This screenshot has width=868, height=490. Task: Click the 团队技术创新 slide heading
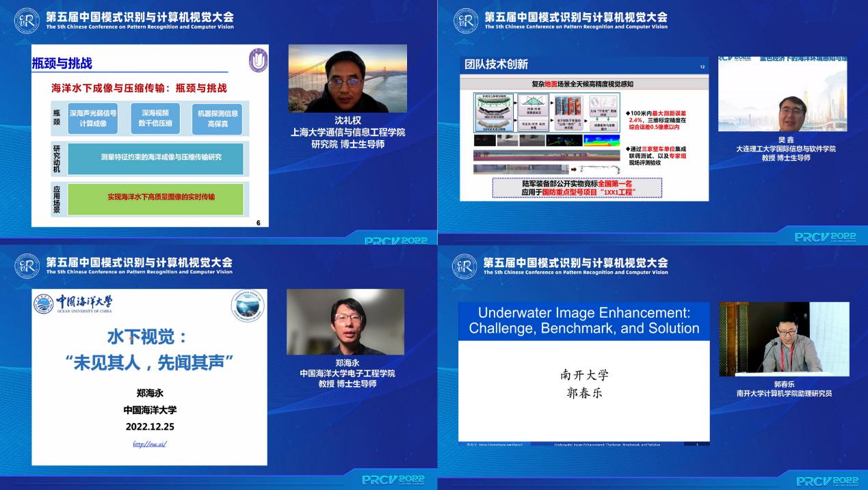(496, 64)
